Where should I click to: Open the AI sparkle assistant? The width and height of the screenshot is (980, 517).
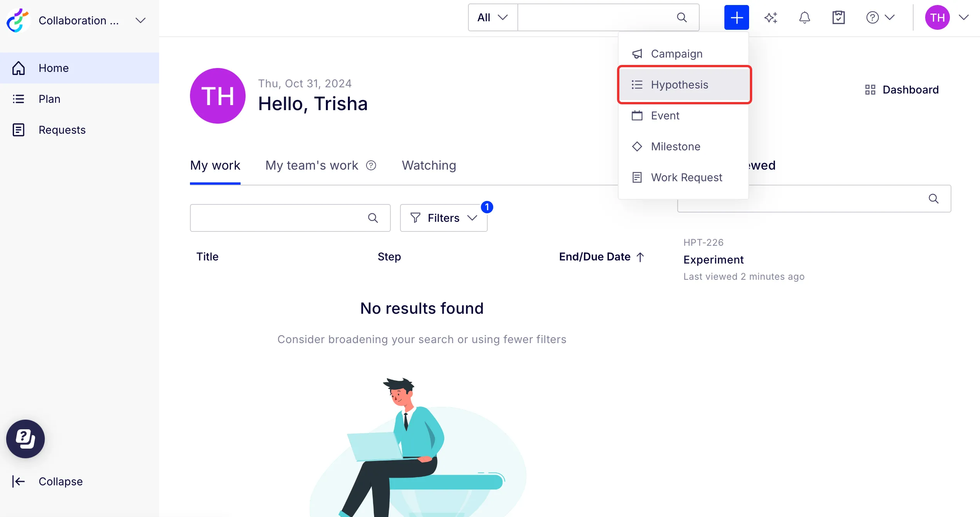[771, 17]
